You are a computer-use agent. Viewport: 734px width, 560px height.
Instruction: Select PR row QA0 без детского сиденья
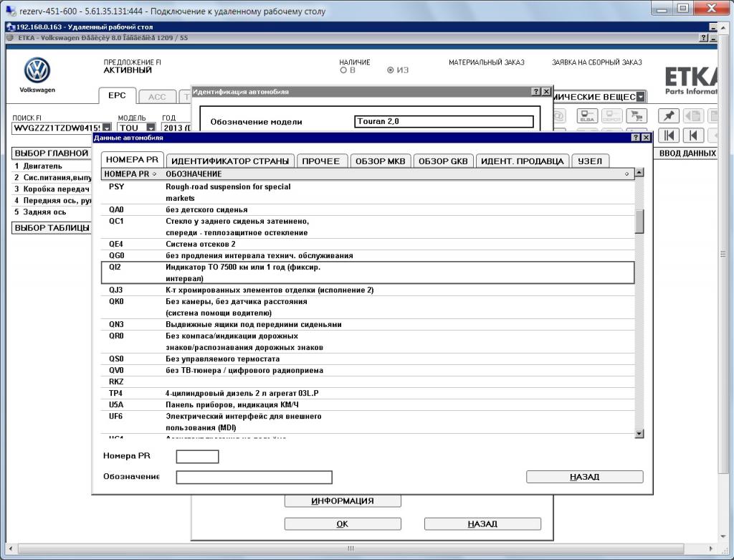pyautogui.click(x=368, y=210)
